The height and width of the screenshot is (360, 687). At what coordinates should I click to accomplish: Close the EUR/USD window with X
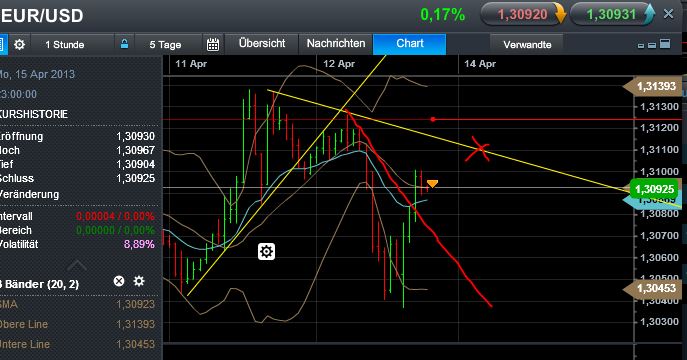(x=668, y=14)
